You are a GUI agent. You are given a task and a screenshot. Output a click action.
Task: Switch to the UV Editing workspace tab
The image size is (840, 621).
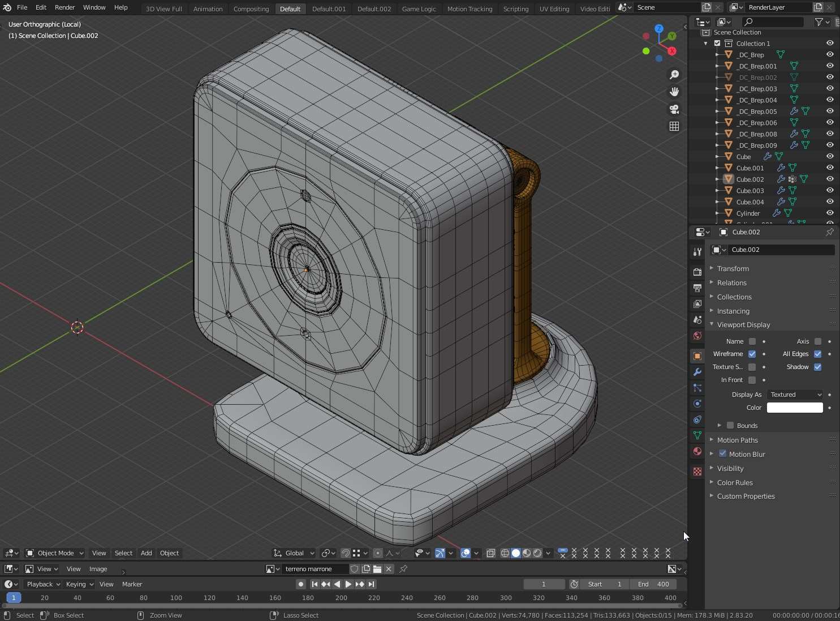click(x=554, y=8)
